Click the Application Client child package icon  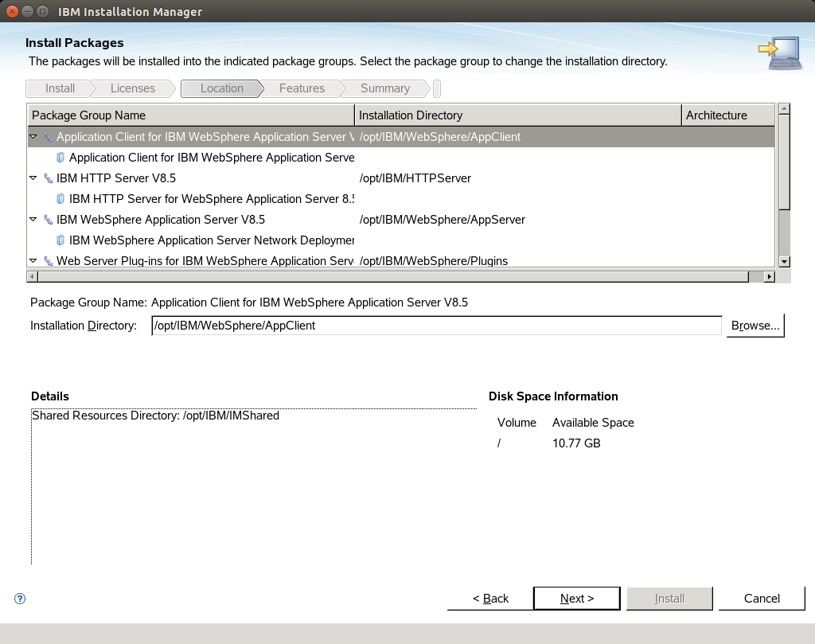pos(60,158)
